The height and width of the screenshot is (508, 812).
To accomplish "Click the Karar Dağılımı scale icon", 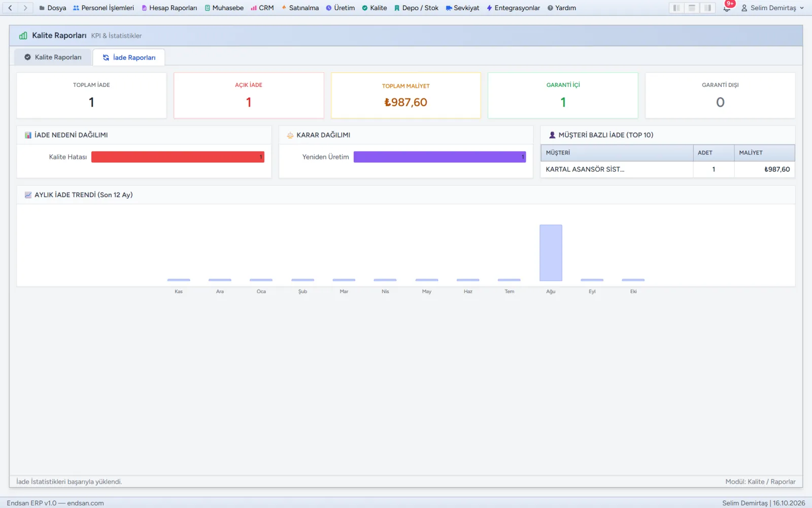I will (x=290, y=135).
